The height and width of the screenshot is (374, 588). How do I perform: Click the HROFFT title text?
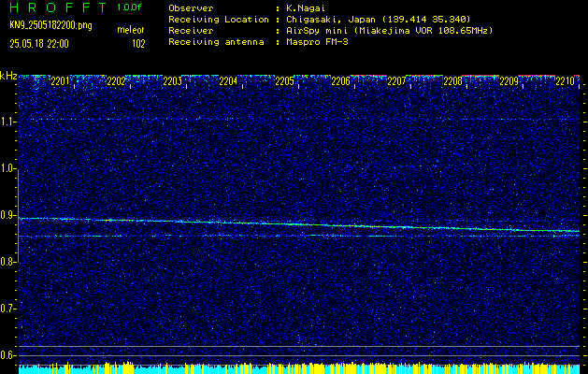58,7
